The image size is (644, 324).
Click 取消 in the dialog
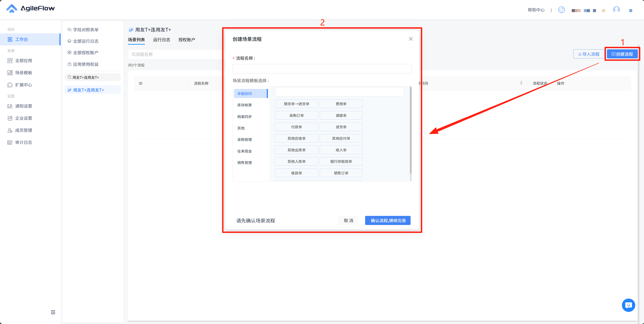coord(348,220)
